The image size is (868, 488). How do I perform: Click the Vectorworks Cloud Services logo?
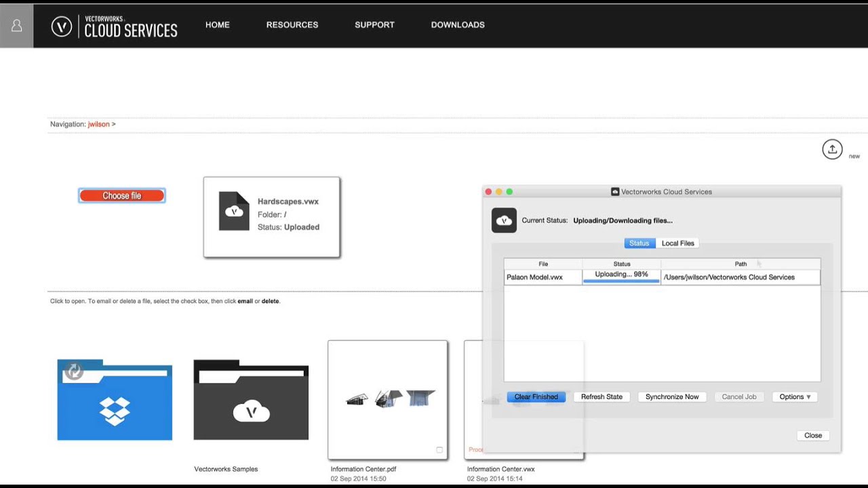point(115,26)
